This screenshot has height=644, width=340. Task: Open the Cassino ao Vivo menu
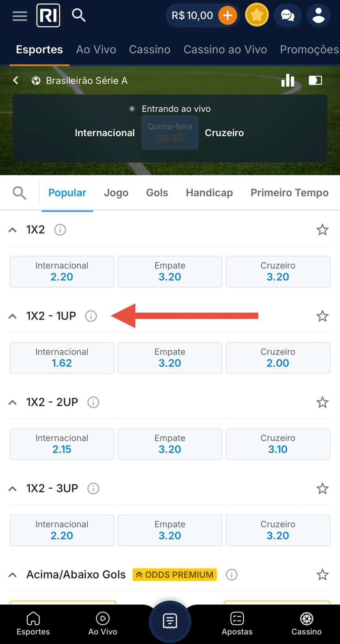click(x=225, y=49)
